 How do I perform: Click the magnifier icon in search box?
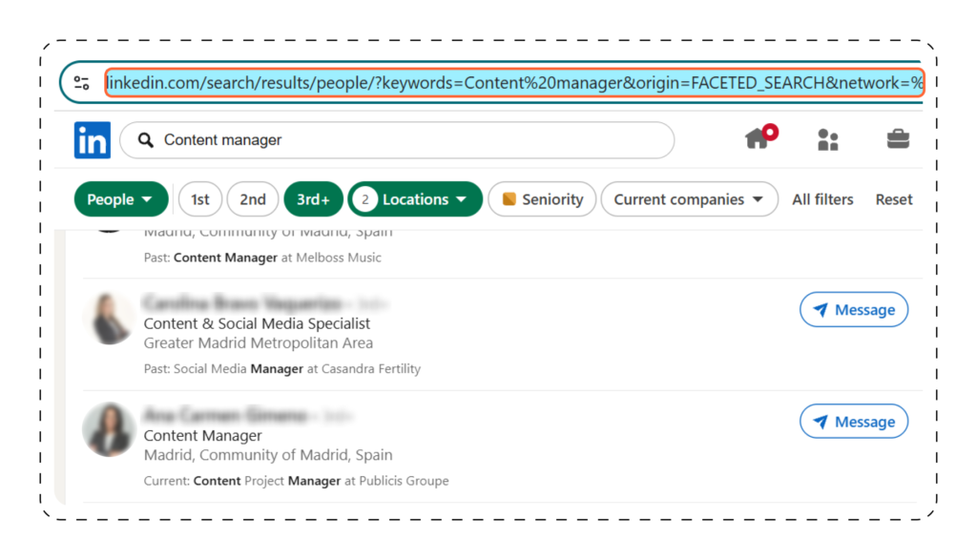146,140
